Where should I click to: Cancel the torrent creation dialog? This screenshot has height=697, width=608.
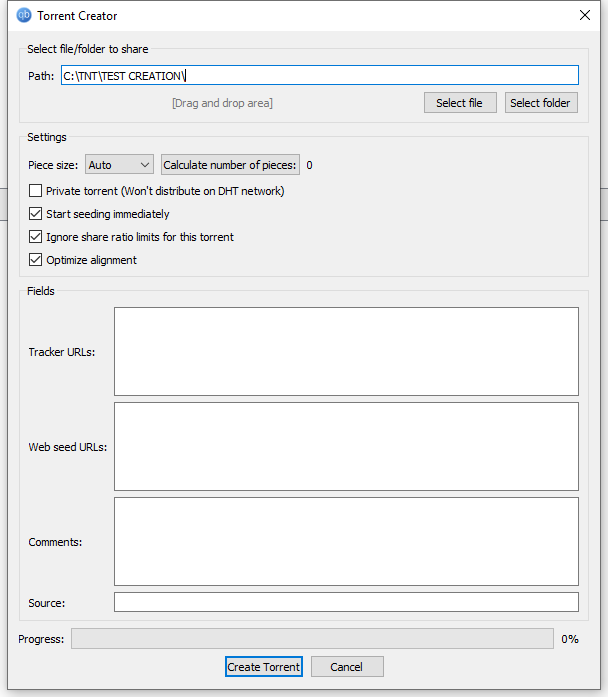click(x=347, y=667)
